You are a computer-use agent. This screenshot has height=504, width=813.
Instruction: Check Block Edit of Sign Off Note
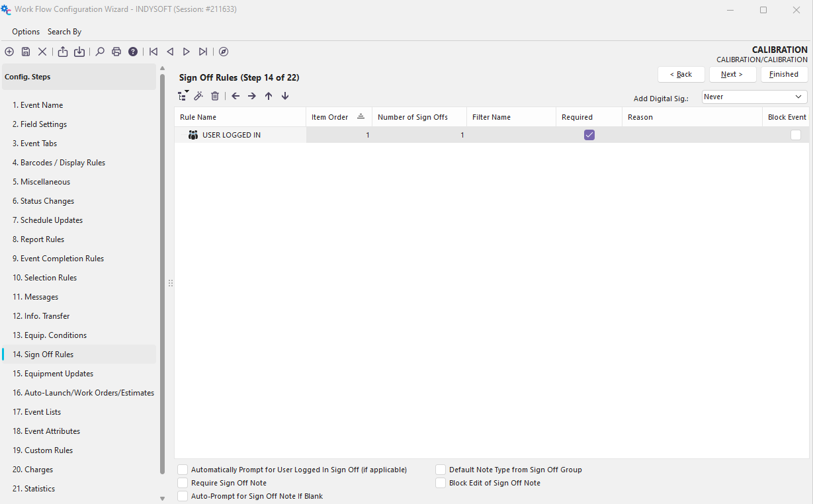point(441,483)
